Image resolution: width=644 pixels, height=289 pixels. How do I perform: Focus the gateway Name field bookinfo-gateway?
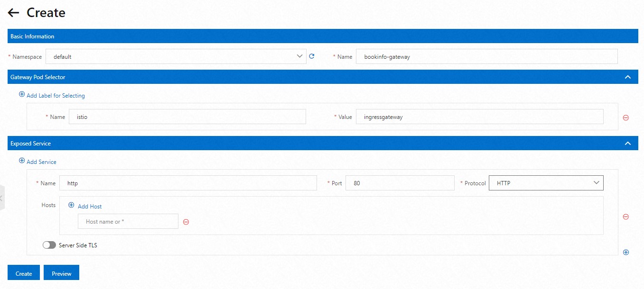(487, 56)
